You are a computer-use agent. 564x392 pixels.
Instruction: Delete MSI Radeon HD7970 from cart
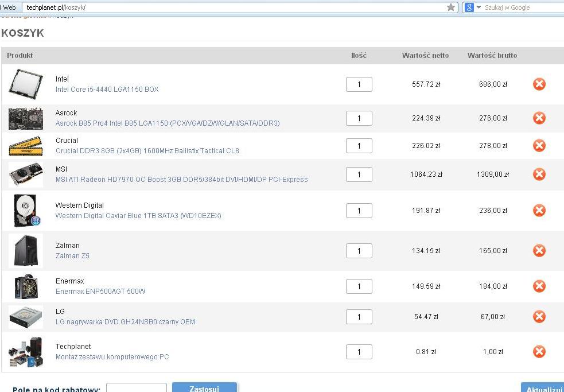pyautogui.click(x=539, y=174)
